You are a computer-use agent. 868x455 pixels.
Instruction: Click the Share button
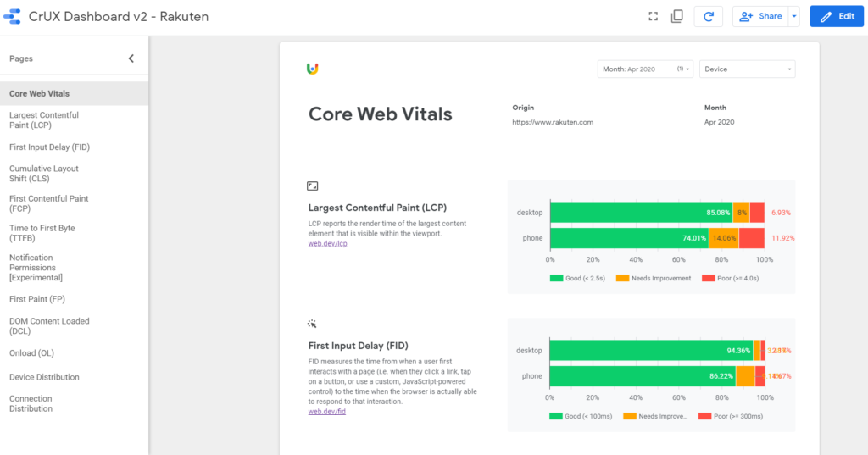[760, 17]
